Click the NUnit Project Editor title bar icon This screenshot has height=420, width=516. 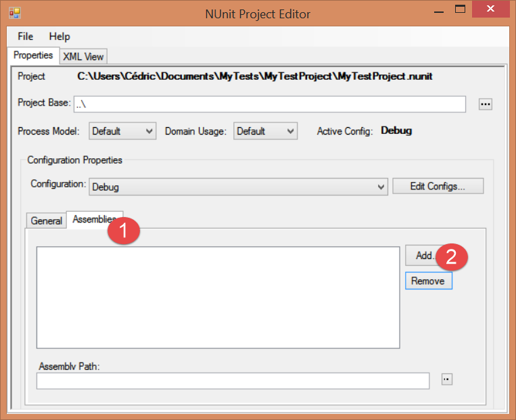tap(15, 13)
